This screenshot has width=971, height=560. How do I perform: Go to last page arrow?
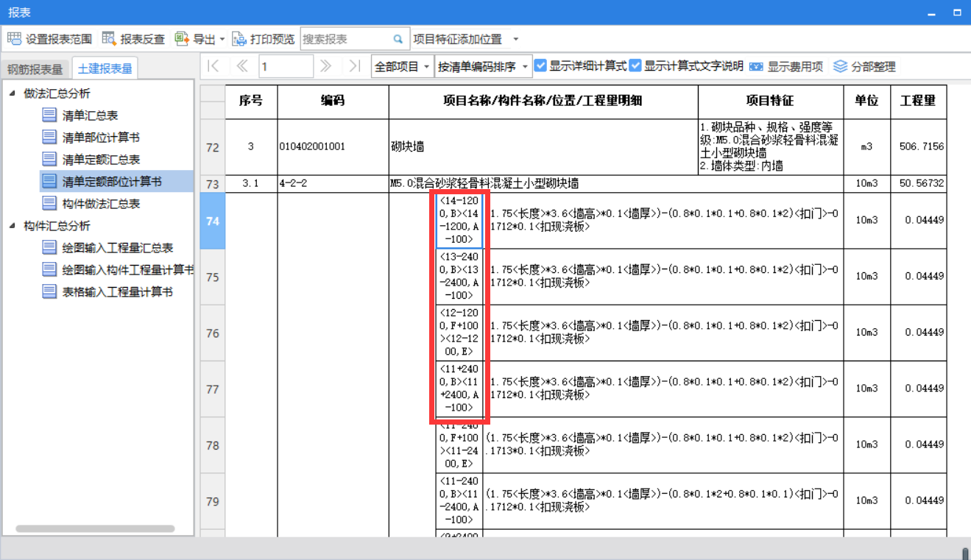(354, 66)
